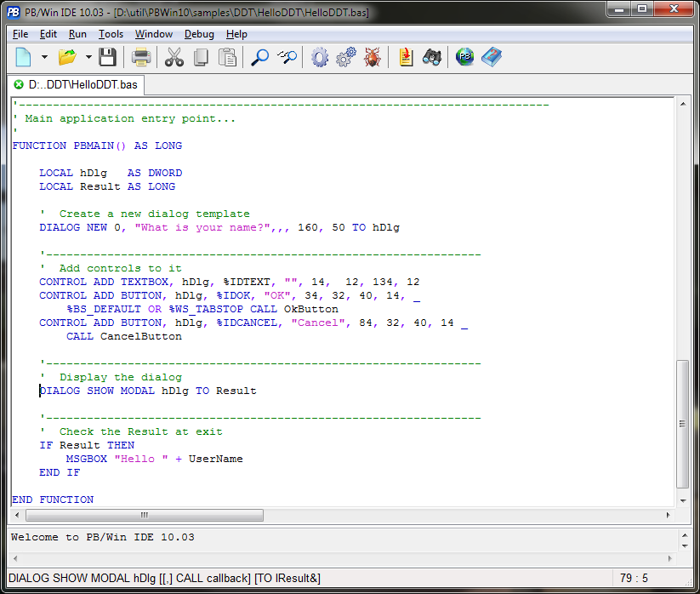Click the output pane scroll up arrow

[685, 535]
